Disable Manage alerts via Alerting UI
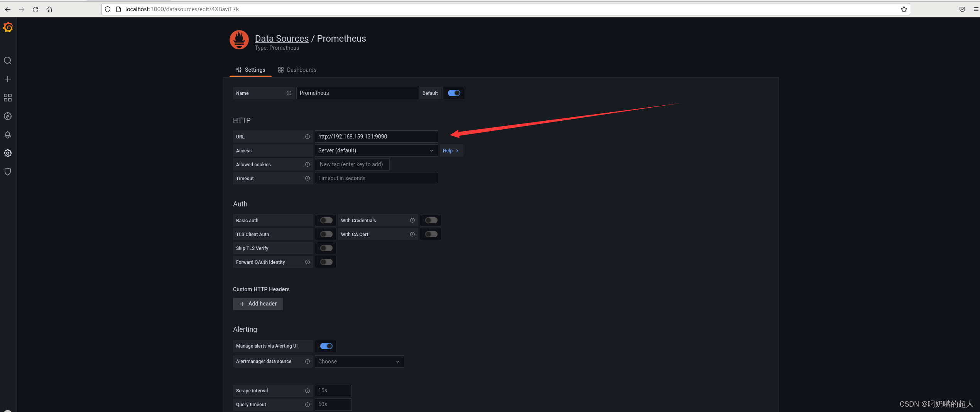 tap(326, 346)
